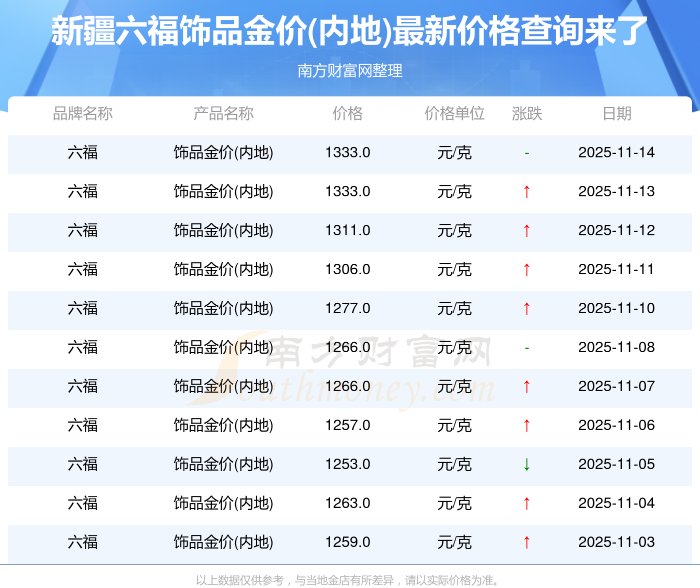Select the date 2025-11-05
700x588 pixels.
pos(616,464)
